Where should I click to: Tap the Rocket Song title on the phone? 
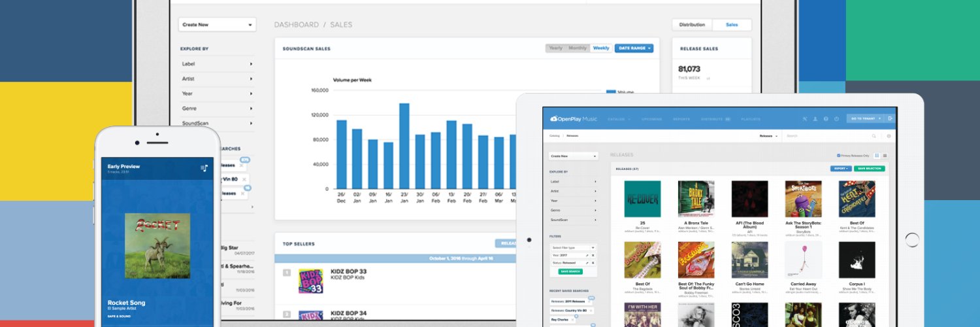click(x=126, y=303)
